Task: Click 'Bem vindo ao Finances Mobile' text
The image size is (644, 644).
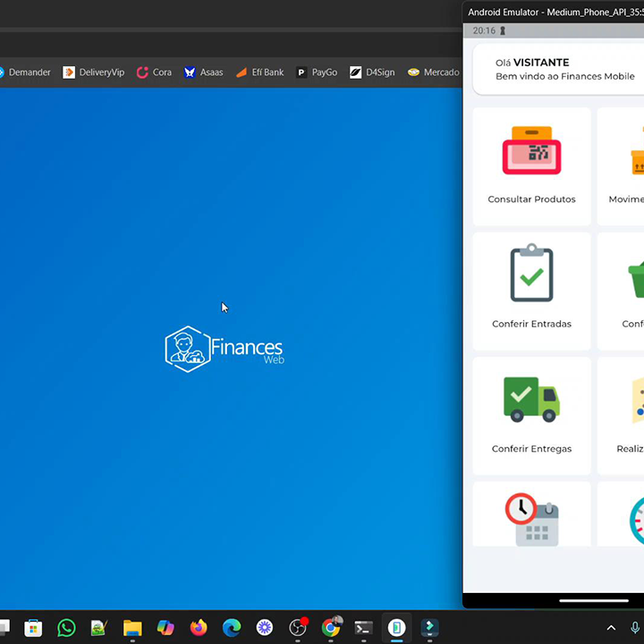Action: click(564, 76)
